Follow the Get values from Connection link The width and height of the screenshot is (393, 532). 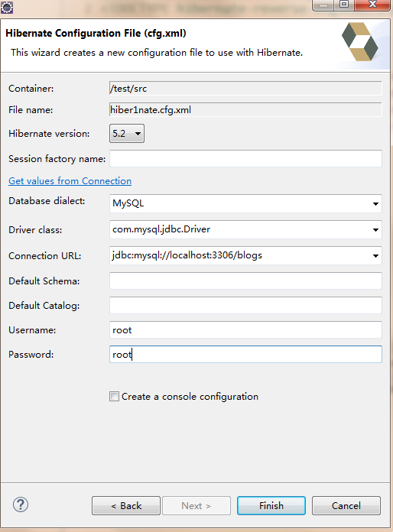[70, 181]
